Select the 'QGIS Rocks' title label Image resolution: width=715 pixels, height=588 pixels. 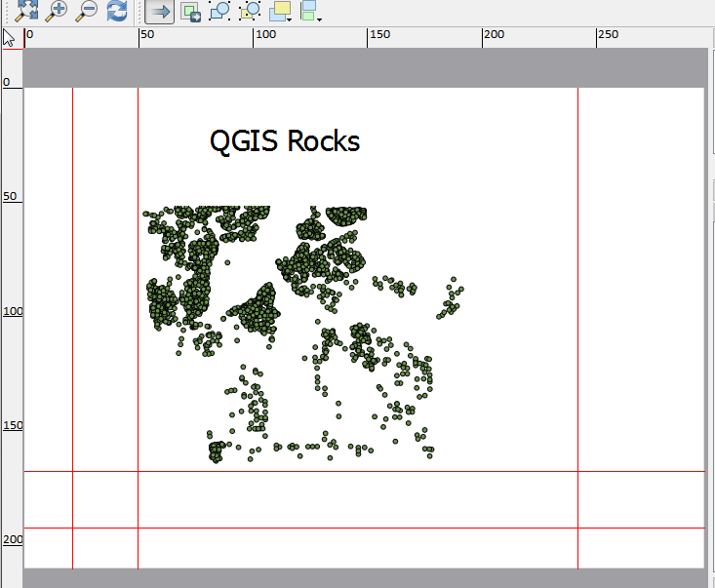[285, 141]
